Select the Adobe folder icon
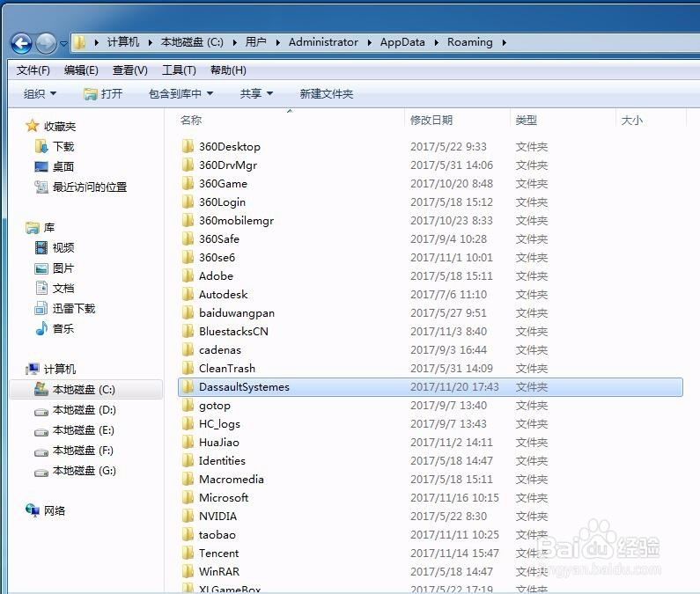 coord(188,275)
